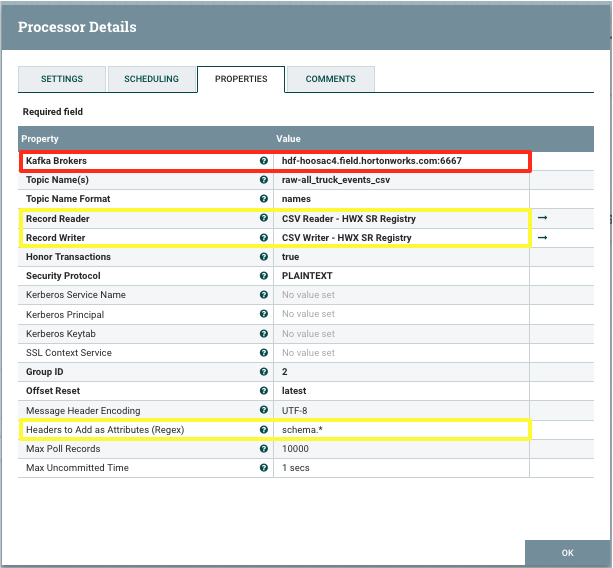Open help icon for Kerberos Service Name

click(x=264, y=294)
